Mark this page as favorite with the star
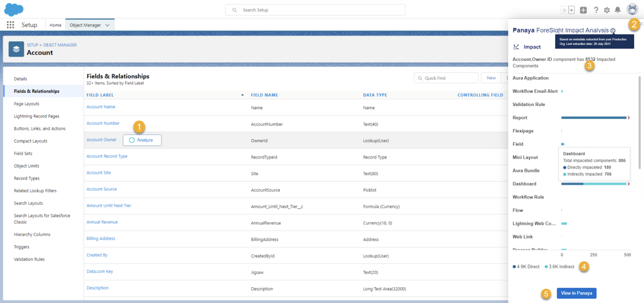Viewport: 644px width, 303px height. 564,10
